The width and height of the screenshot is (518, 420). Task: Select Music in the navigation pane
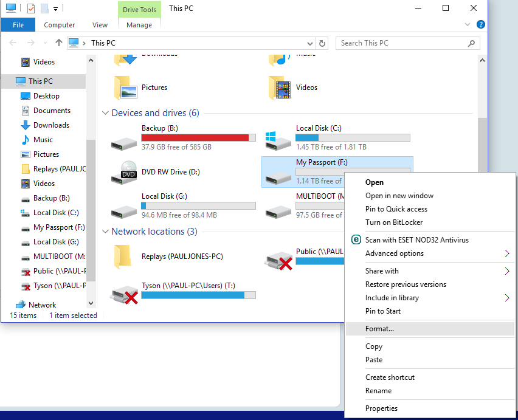pos(43,139)
